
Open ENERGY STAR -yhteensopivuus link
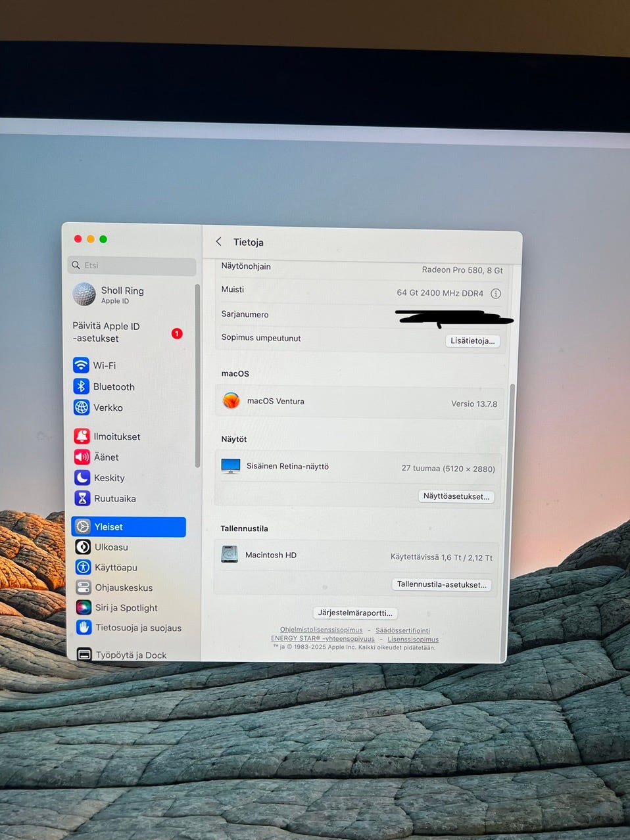click(x=323, y=638)
